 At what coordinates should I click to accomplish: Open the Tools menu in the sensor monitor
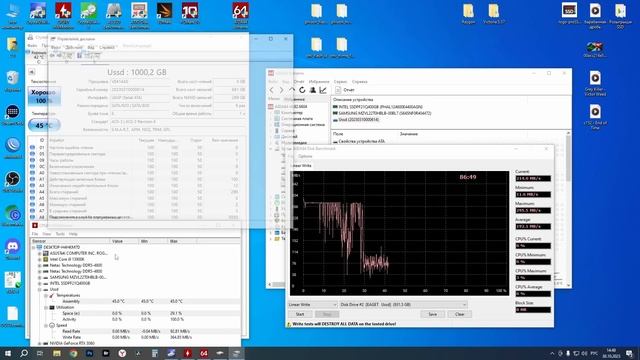[x=60, y=234]
